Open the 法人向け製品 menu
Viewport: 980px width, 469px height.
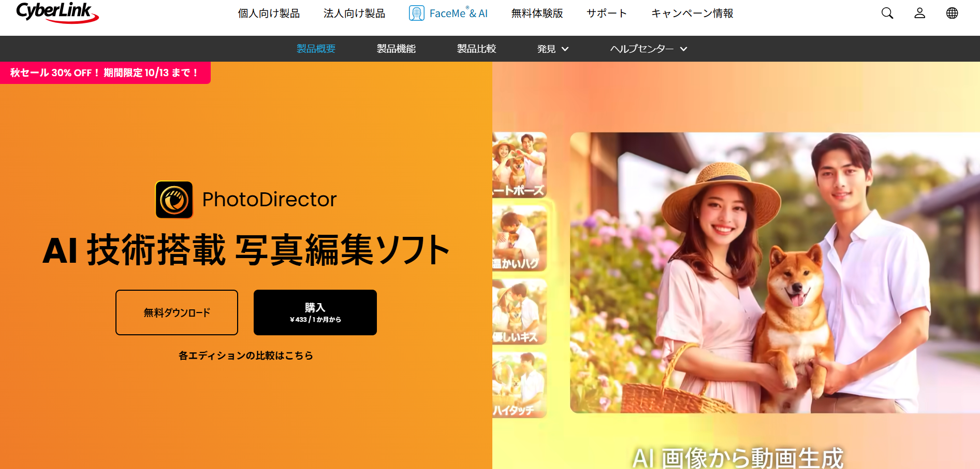coord(354,13)
